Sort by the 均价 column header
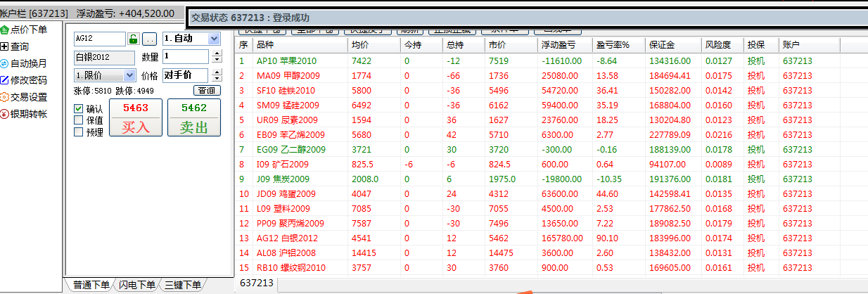868x294 pixels. point(374,44)
